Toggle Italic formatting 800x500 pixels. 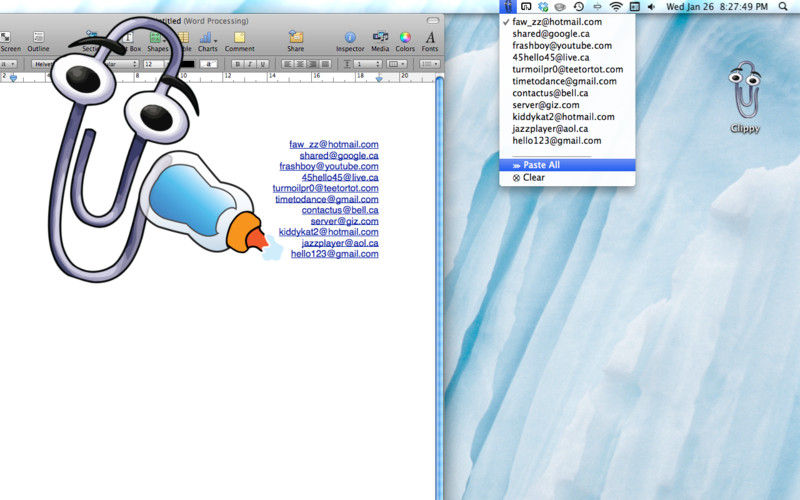[x=250, y=64]
